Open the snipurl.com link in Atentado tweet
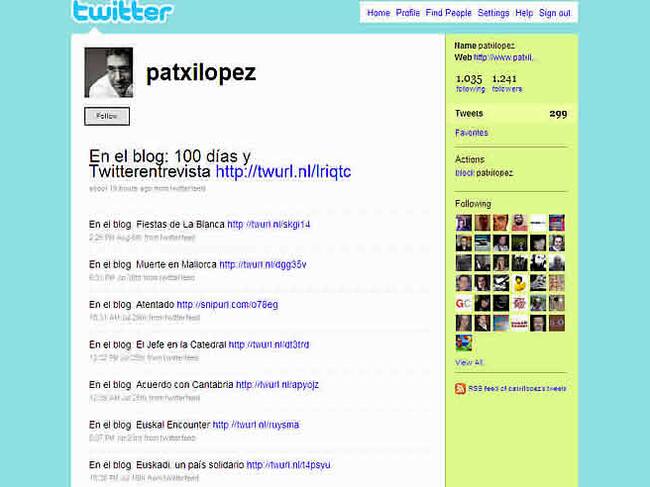650x487 pixels. click(227, 304)
